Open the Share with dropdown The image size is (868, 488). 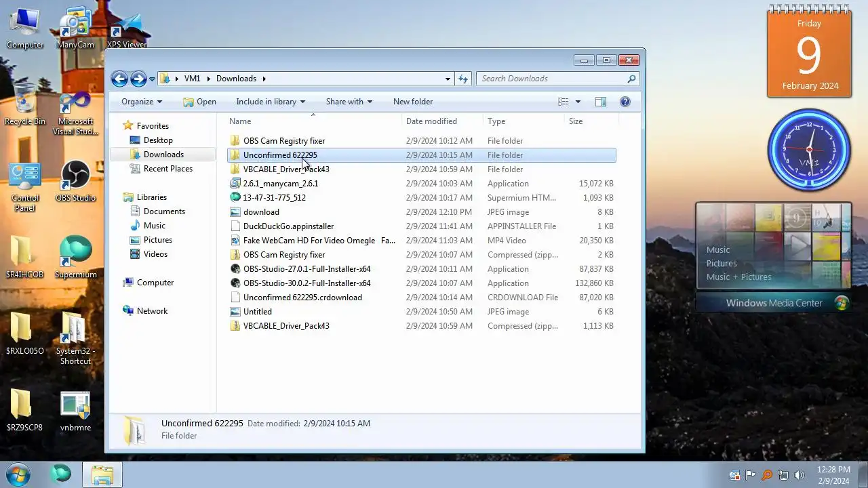(349, 102)
